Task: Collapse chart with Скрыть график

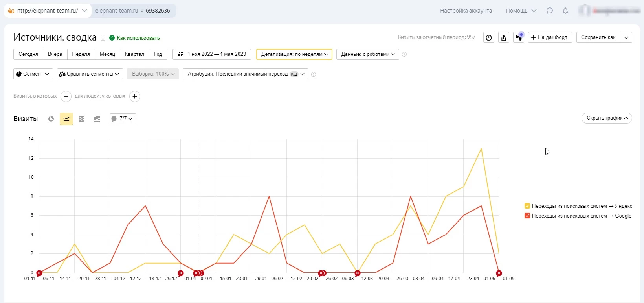Action: tap(607, 118)
